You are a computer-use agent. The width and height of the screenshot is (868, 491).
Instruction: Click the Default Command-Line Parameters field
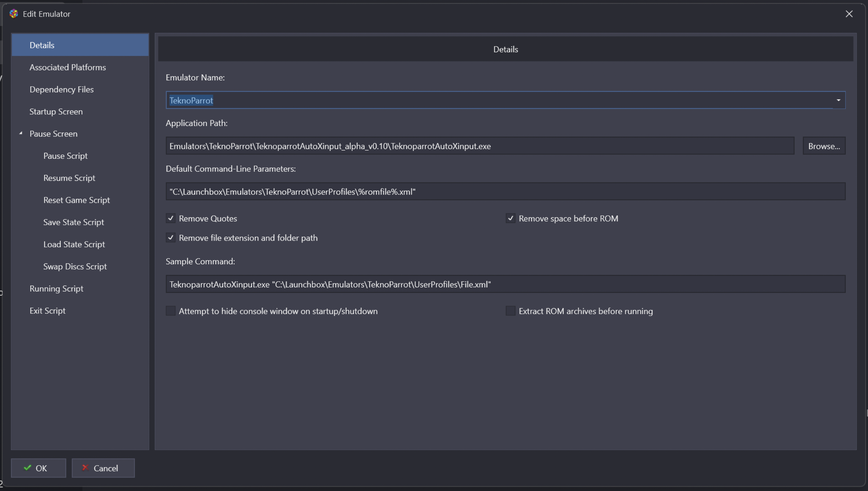tap(505, 191)
